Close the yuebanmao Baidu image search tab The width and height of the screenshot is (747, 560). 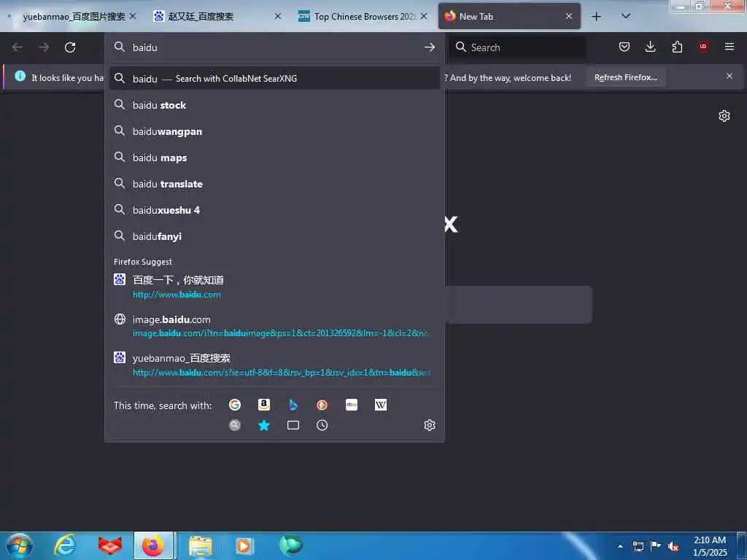[x=133, y=16]
